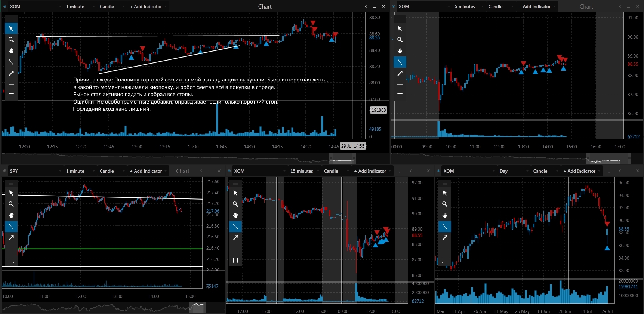Open the XOM symbol dropdown in 1 minute chart
The image size is (644, 314).
[x=36, y=6]
